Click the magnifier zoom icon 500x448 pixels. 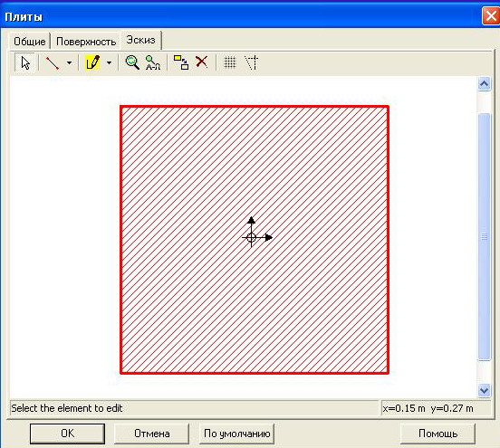coord(132,62)
